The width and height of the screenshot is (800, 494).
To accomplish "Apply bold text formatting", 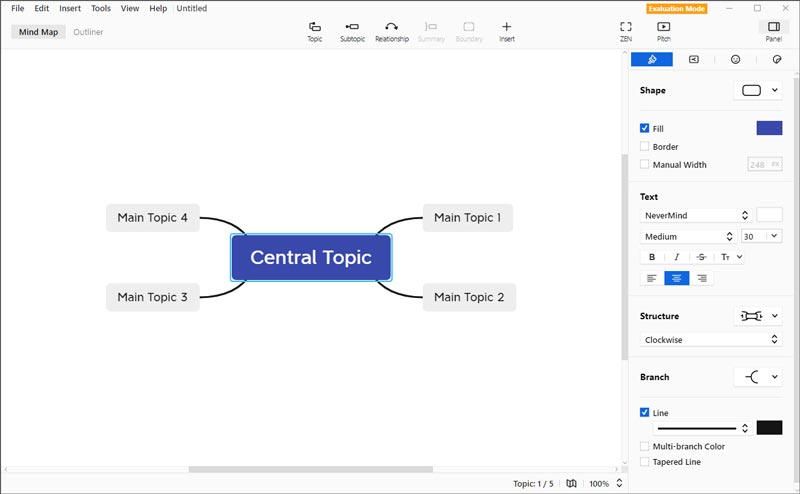I will point(652,257).
